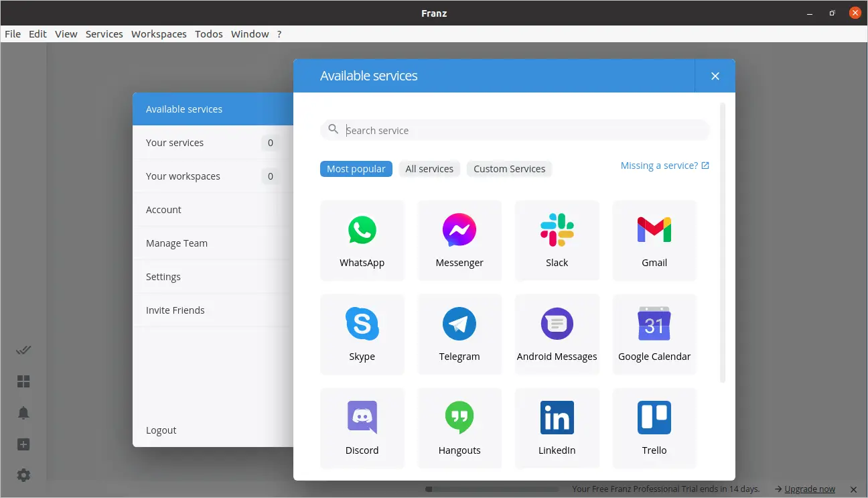Click the trial progress bar
This screenshot has width=868, height=498.
pyautogui.click(x=492, y=489)
